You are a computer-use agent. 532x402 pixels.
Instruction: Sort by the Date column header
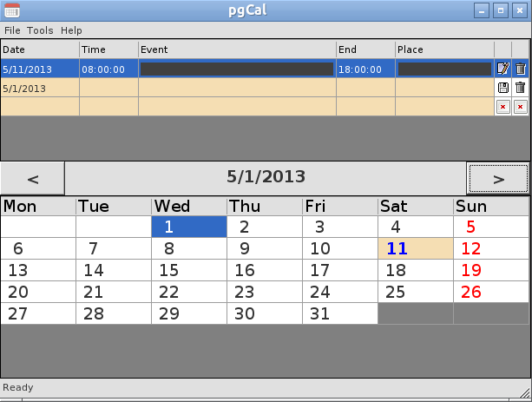pos(40,49)
